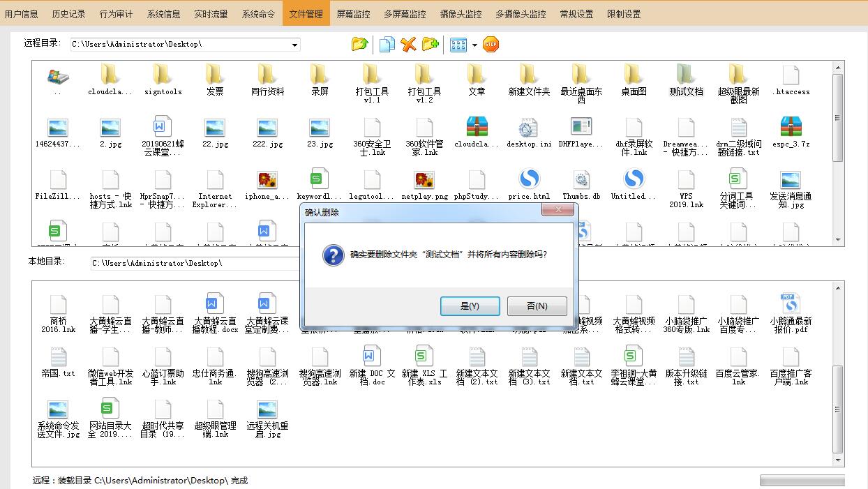
Task: Click the copy files toolbar icon
Action: point(387,45)
